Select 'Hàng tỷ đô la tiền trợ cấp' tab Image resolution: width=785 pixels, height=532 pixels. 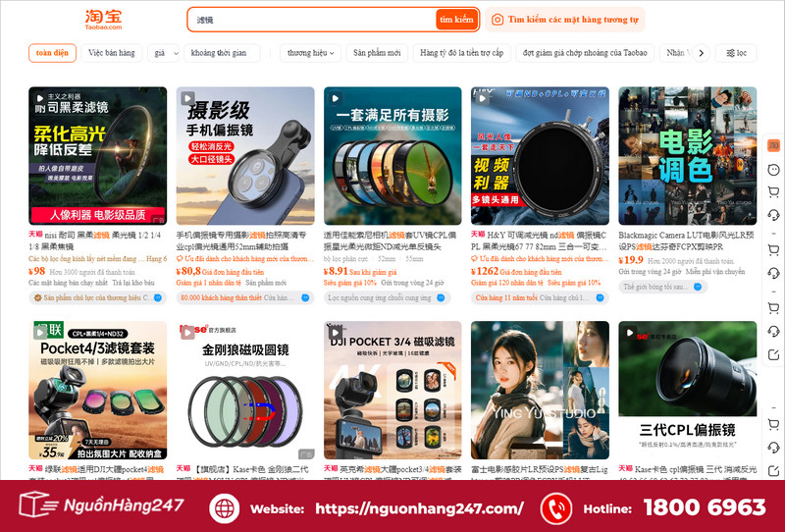pyautogui.click(x=461, y=53)
